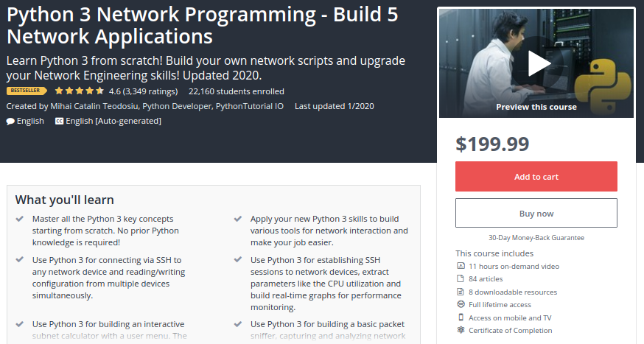The width and height of the screenshot is (644, 344).
Task: Click the Certificate of Completion icon
Action: click(461, 330)
